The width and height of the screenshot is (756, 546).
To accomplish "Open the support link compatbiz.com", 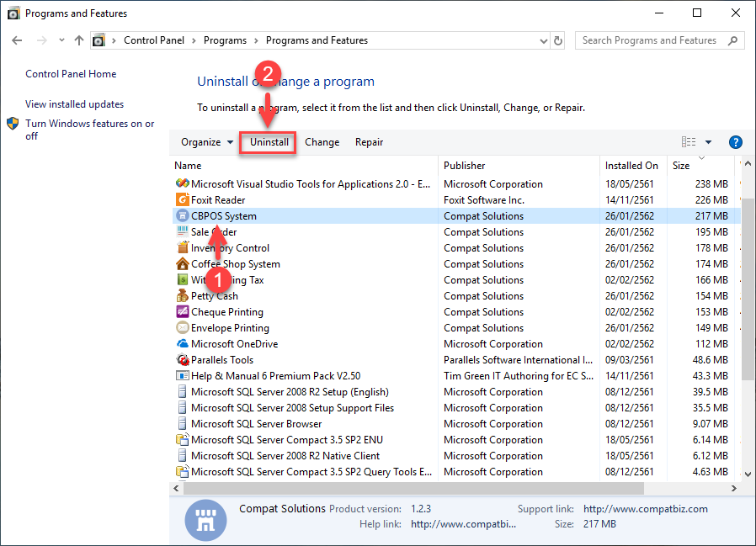I will tap(645, 509).
